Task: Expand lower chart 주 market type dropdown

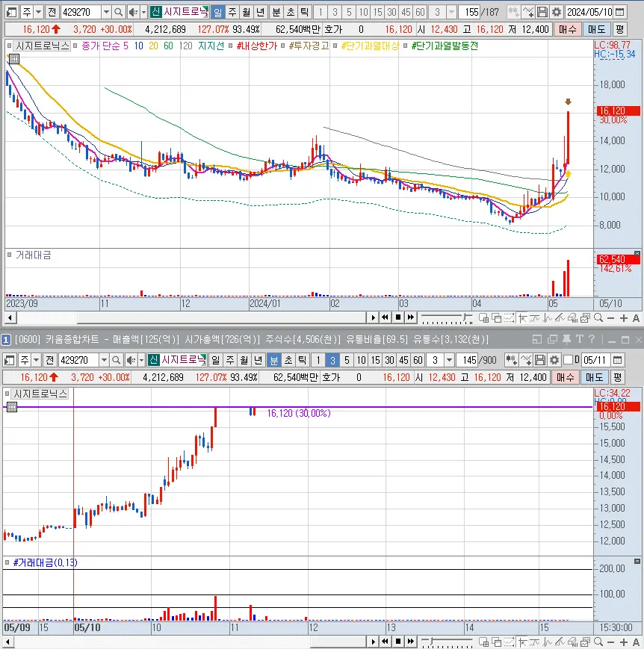Action: pyautogui.click(x=37, y=360)
